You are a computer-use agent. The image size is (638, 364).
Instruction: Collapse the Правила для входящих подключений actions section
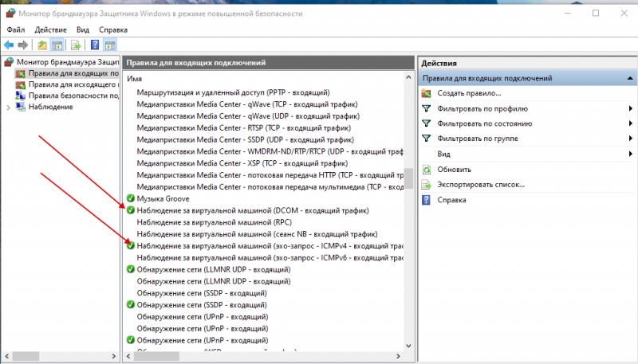click(630, 78)
